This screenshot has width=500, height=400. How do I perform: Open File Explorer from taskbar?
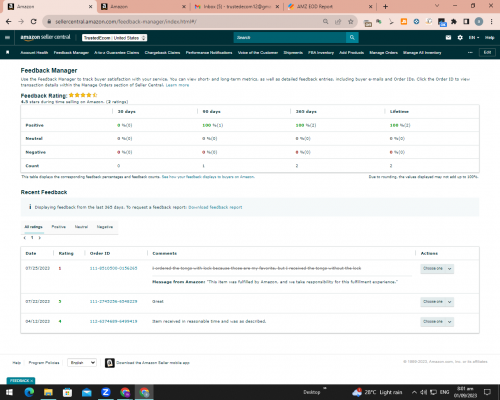(48, 392)
